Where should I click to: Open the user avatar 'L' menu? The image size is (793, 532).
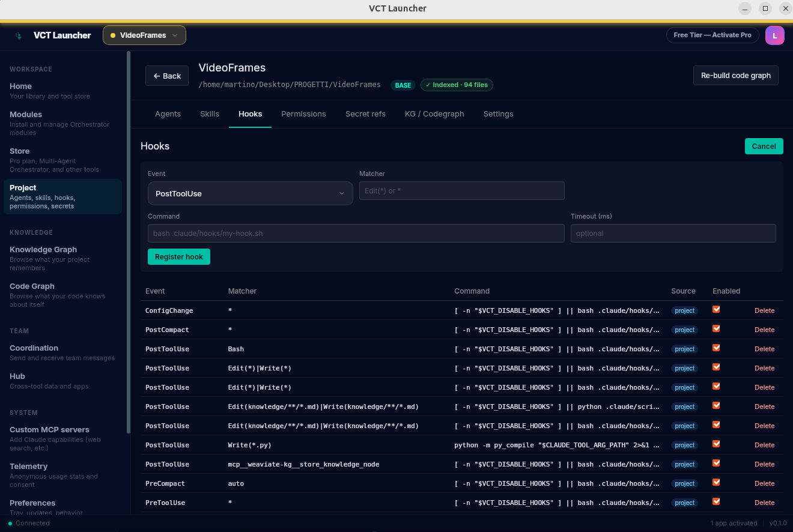[775, 35]
